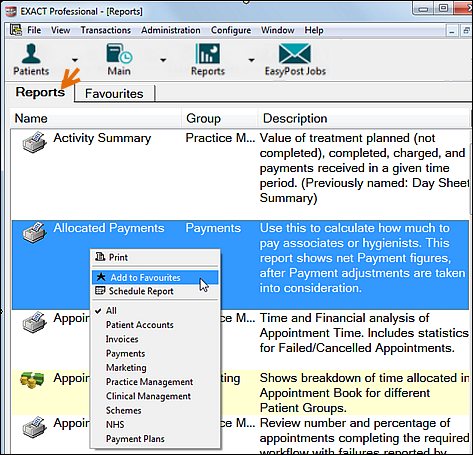473x455 pixels.
Task: Expand the dropdown arrow next to Main
Action: (163, 60)
